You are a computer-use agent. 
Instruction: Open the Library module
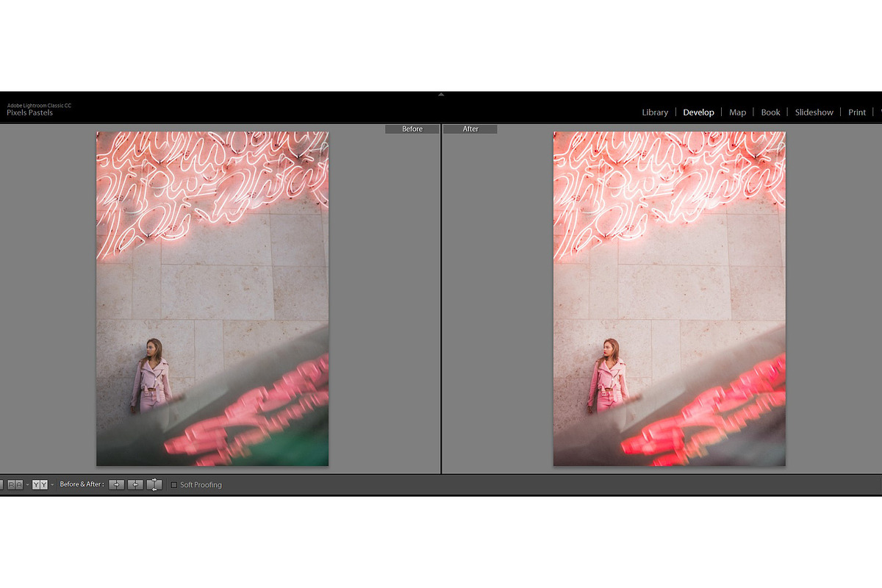(x=655, y=112)
